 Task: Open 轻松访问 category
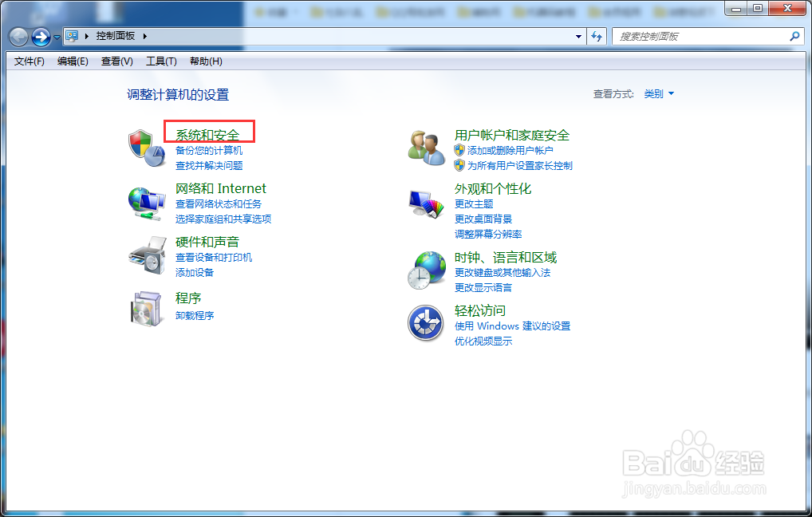(x=479, y=310)
